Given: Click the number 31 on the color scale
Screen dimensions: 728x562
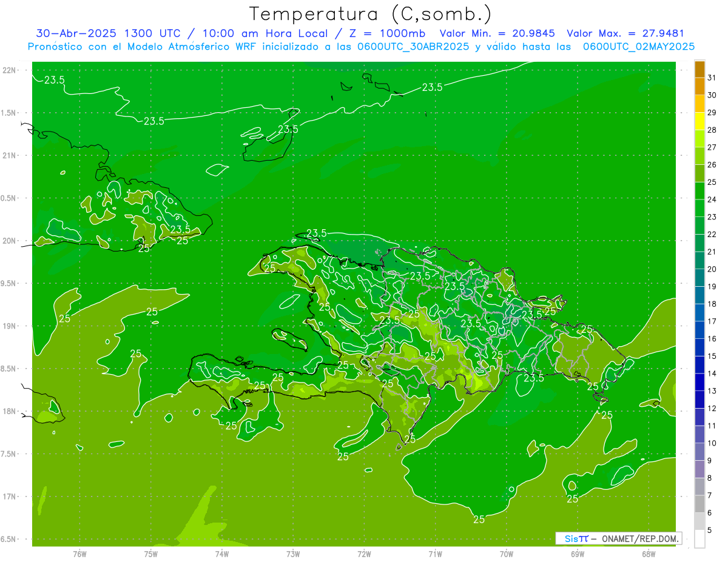Looking at the screenshot, I should (x=712, y=78).
